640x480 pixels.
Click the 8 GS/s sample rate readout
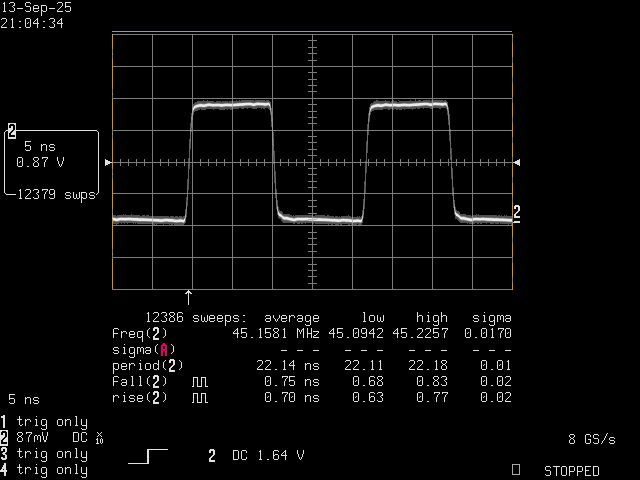pyautogui.click(x=590, y=439)
